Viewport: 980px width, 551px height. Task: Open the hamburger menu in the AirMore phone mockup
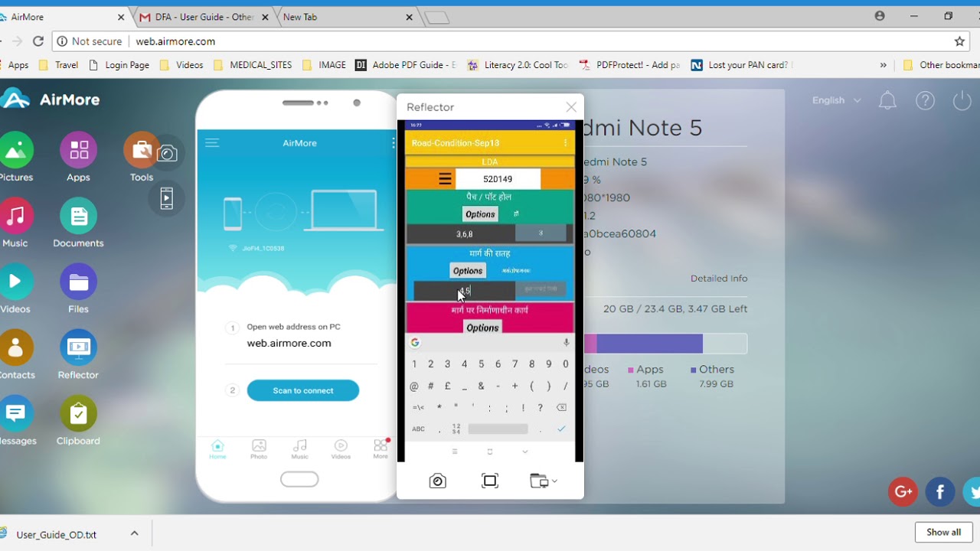click(212, 142)
